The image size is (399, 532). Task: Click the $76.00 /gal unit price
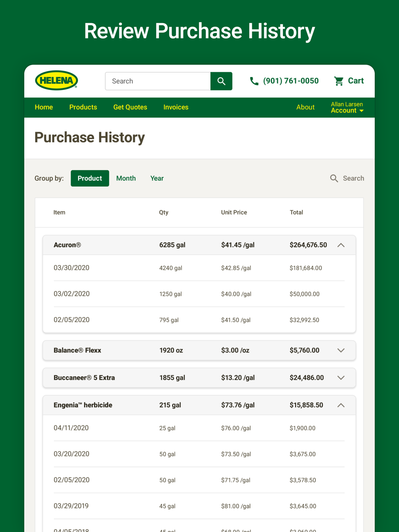pos(236,428)
